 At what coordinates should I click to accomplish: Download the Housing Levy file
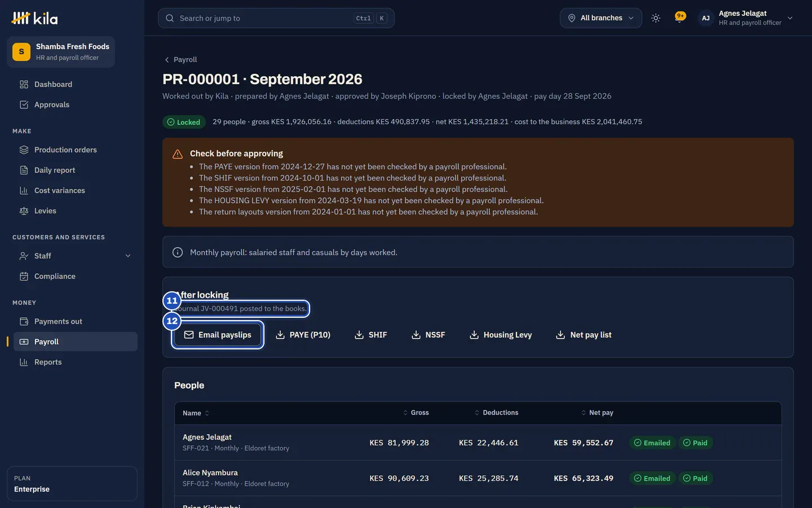501,335
